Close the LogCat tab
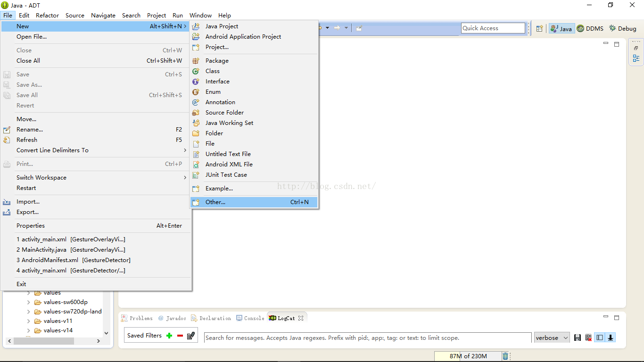Screen dimensions: 644x362 point(301,318)
